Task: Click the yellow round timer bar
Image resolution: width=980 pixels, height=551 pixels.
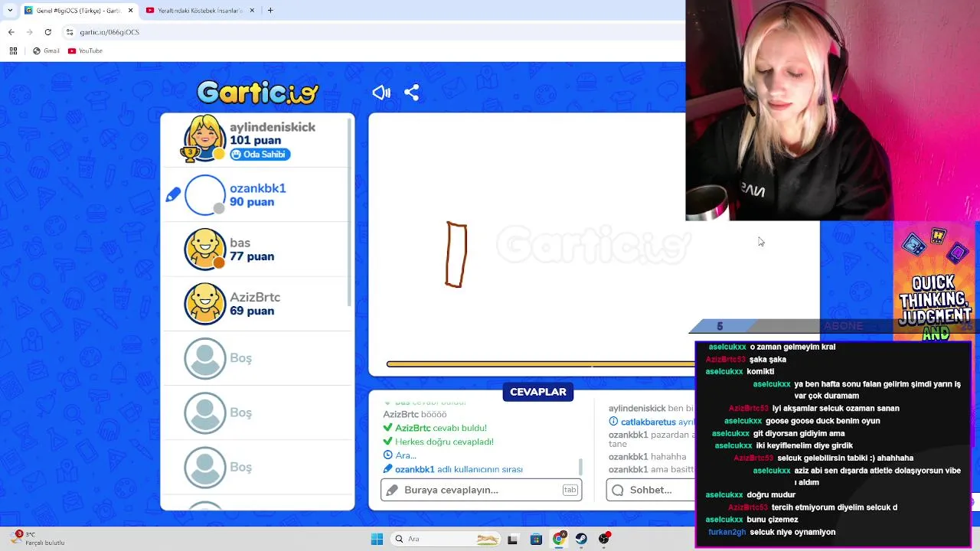Action: coord(540,364)
